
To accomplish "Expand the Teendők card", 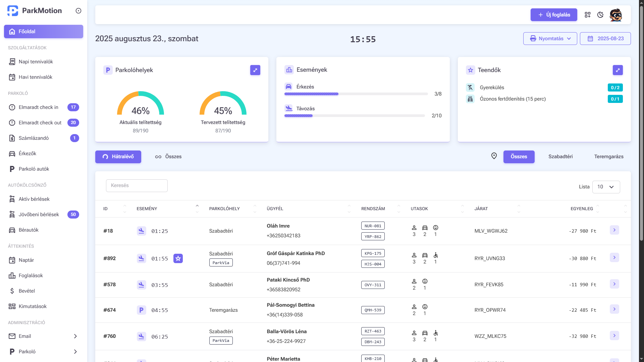I will tap(618, 70).
